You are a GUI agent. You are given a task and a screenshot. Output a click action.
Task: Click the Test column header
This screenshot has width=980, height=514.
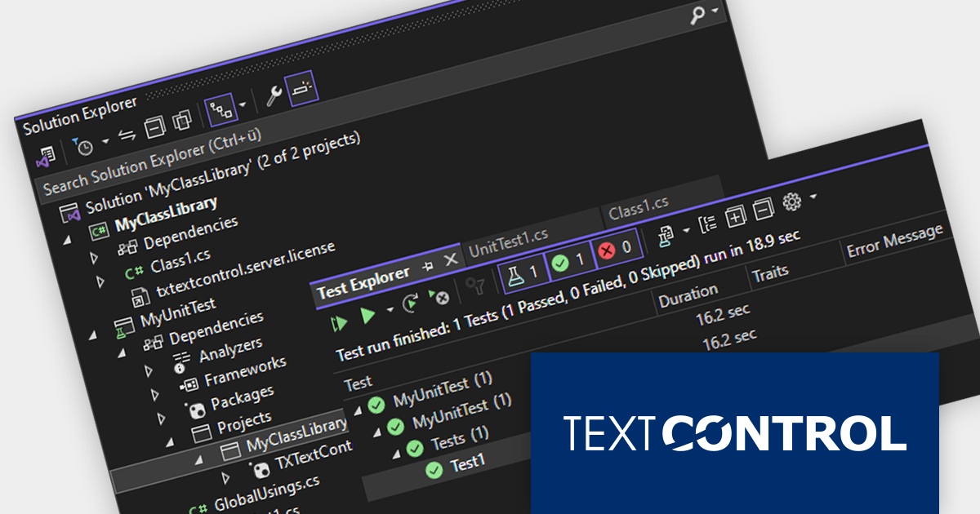[359, 383]
